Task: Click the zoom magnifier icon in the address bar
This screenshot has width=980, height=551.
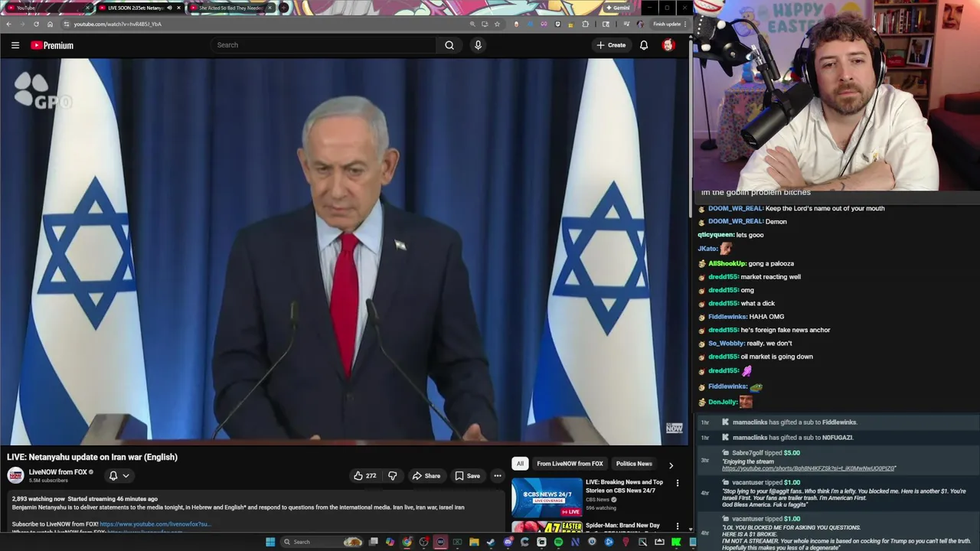Action: click(x=472, y=24)
